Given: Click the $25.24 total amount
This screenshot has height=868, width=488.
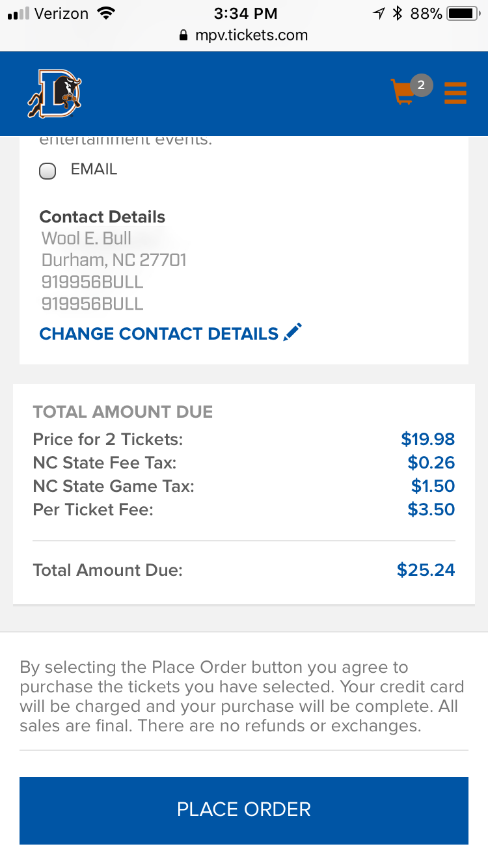Looking at the screenshot, I should 426,570.
